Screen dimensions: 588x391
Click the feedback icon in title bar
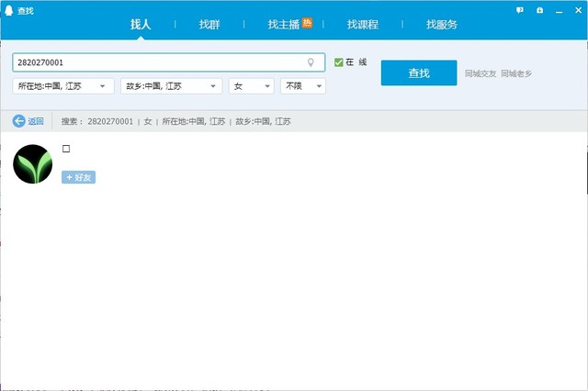(520, 10)
